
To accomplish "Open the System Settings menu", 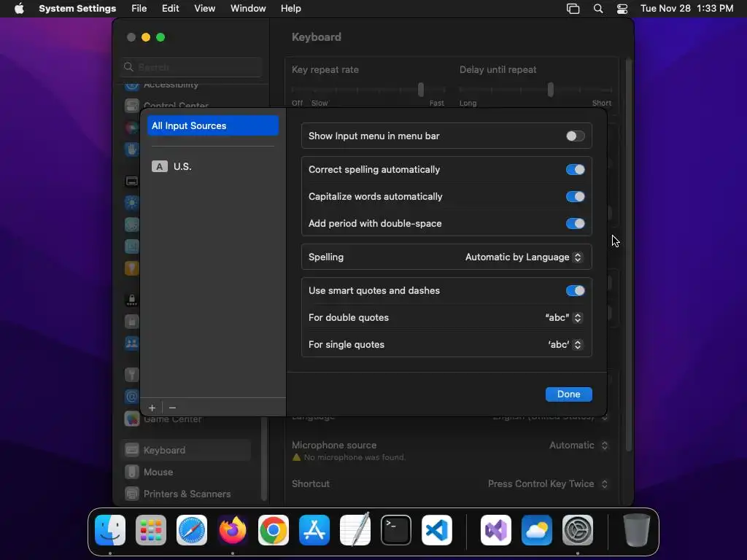I will tap(77, 9).
